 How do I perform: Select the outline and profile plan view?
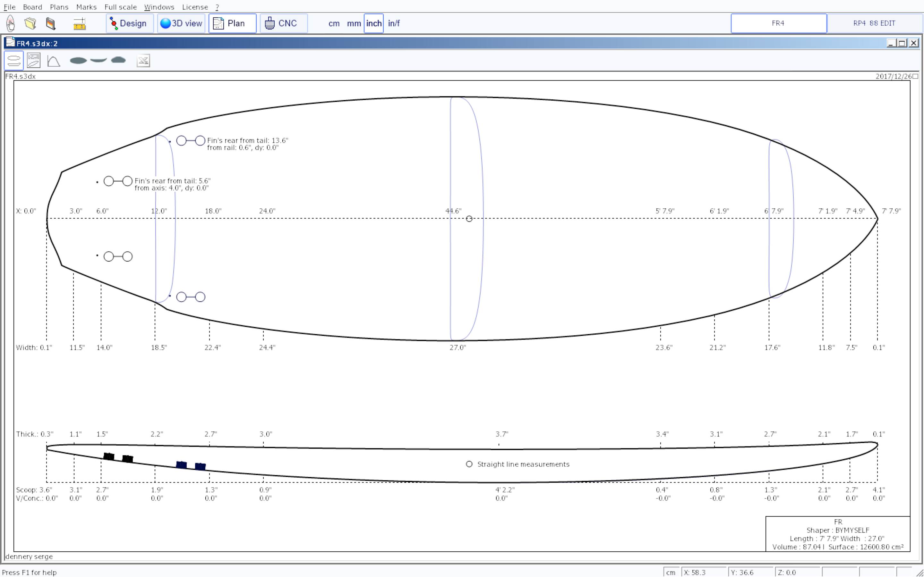tap(14, 61)
